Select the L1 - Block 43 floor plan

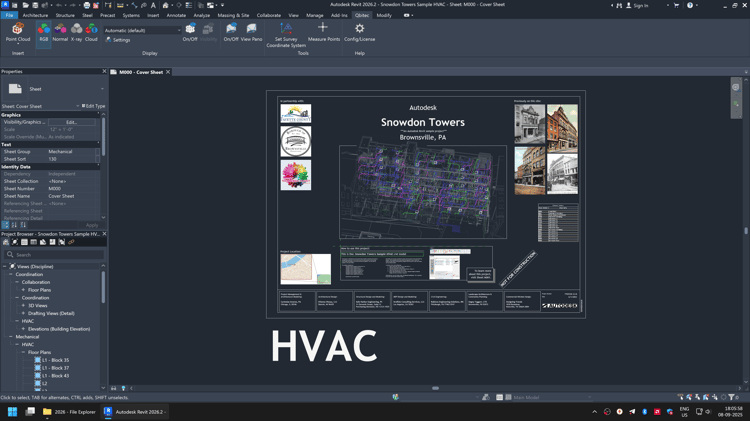pyautogui.click(x=55, y=376)
